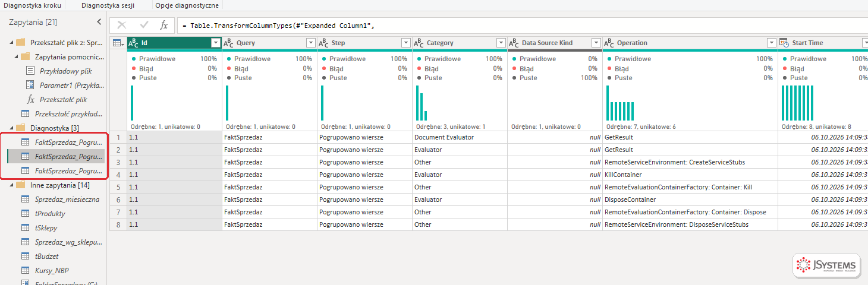Image resolution: width=868 pixels, height=285 pixels.
Task: Click the Category column distribution chart
Action: (x=422, y=103)
